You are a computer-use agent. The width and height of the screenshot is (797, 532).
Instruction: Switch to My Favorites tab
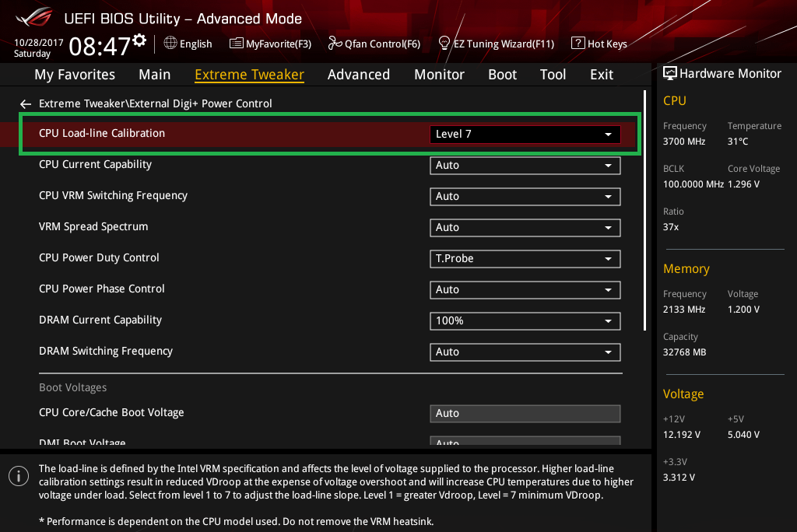coord(75,75)
